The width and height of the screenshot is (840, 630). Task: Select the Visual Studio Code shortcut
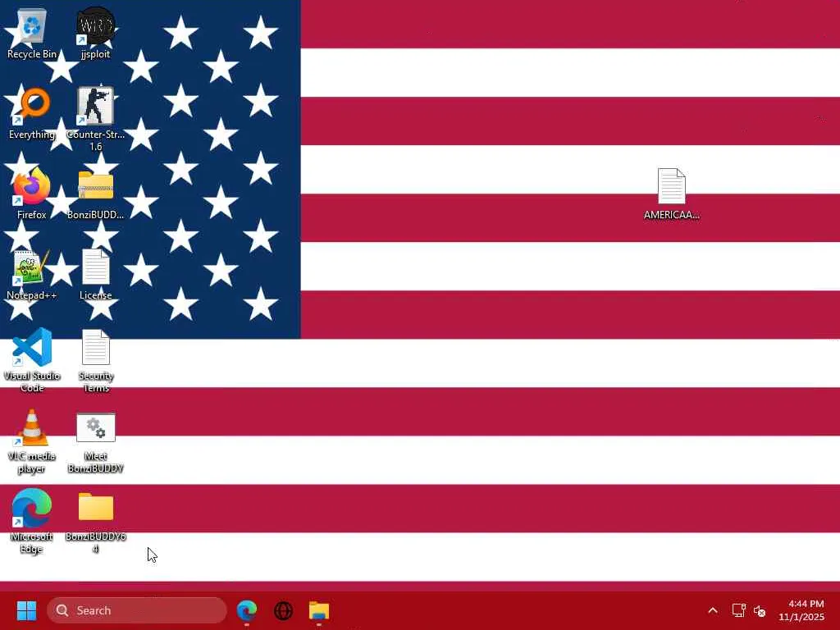[x=32, y=360]
